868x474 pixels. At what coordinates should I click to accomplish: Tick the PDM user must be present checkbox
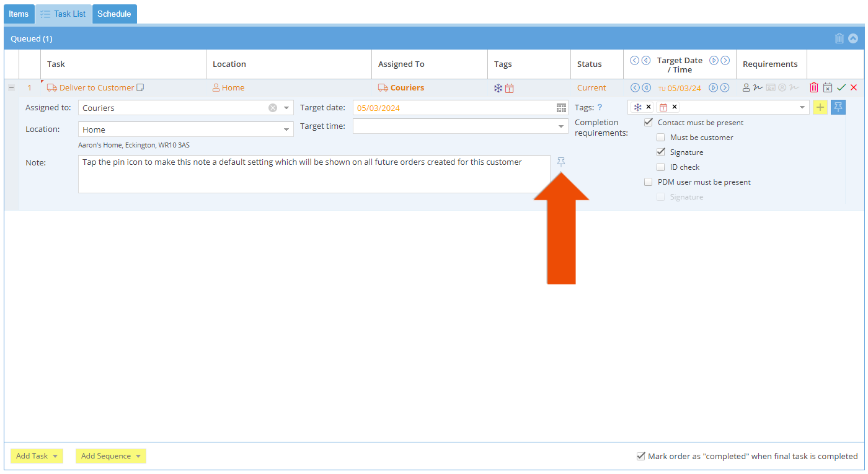click(x=649, y=182)
